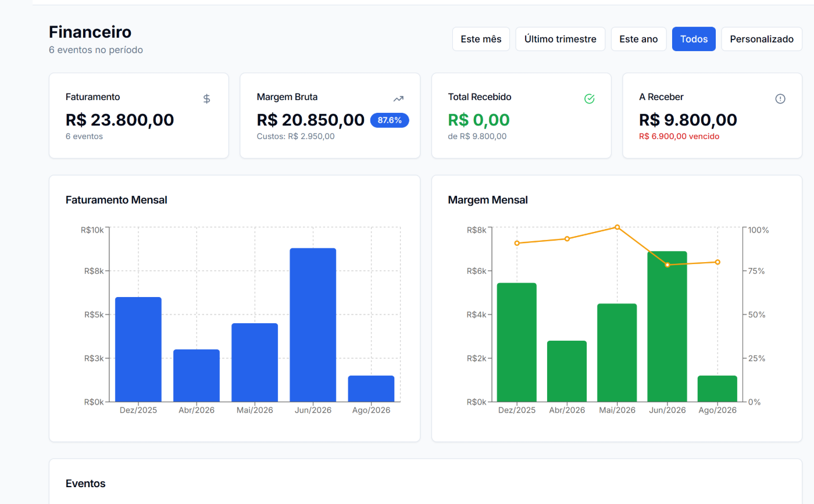Image resolution: width=814 pixels, height=504 pixels.
Task: Open the Personalizado date range filter
Action: (x=762, y=39)
